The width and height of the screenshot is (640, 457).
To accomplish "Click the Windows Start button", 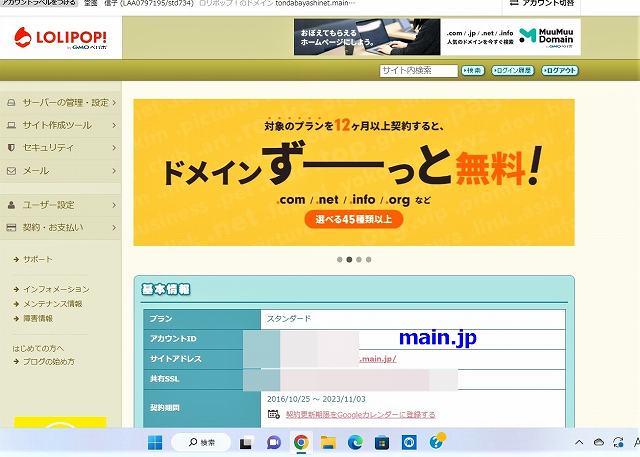I will click(155, 442).
